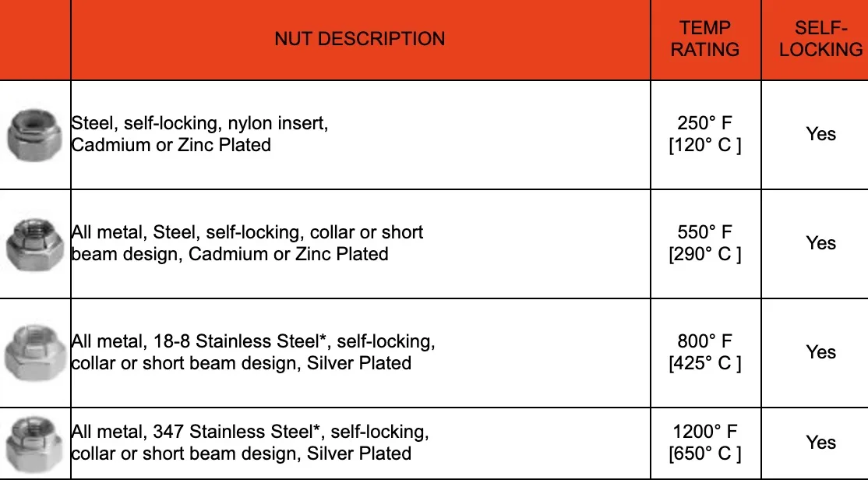The width and height of the screenshot is (868, 480).
Task: Click Yes in the 18-8 Stainless Steel row
Action: coord(820,352)
